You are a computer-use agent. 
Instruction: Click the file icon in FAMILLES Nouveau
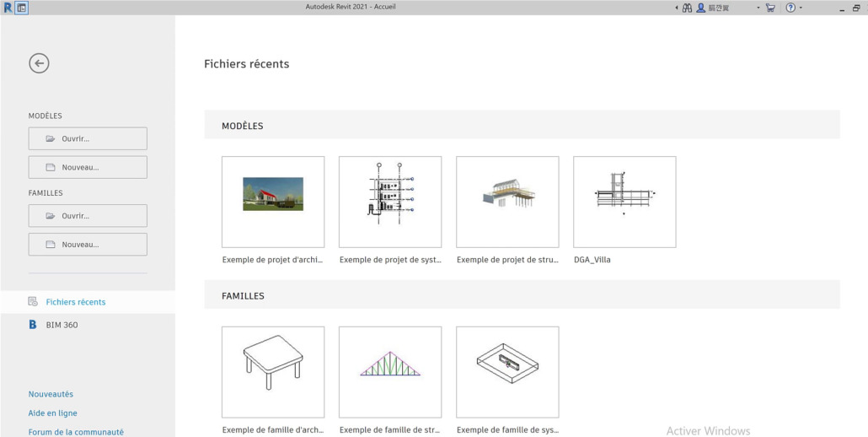(x=51, y=245)
